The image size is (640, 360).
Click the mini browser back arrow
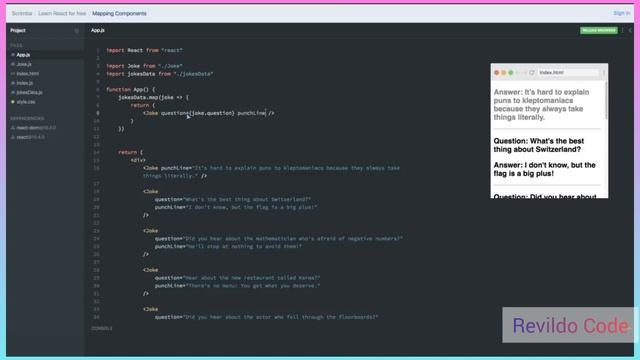[518, 73]
